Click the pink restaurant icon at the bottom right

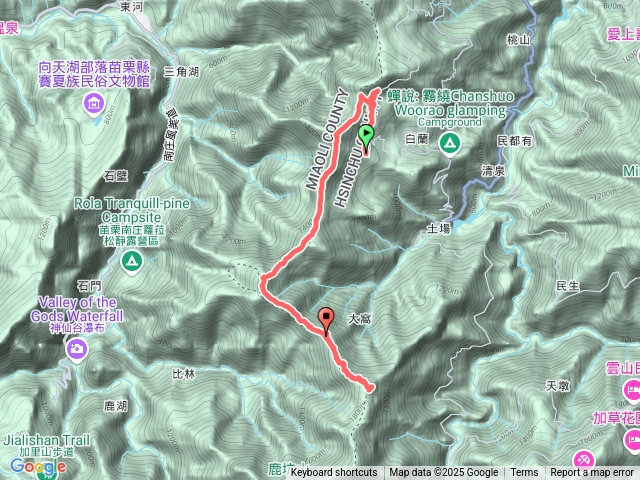584,459
